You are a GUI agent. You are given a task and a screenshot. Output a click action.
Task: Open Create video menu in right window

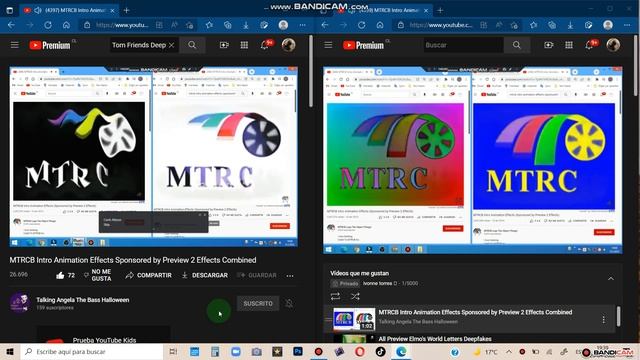coord(549,45)
